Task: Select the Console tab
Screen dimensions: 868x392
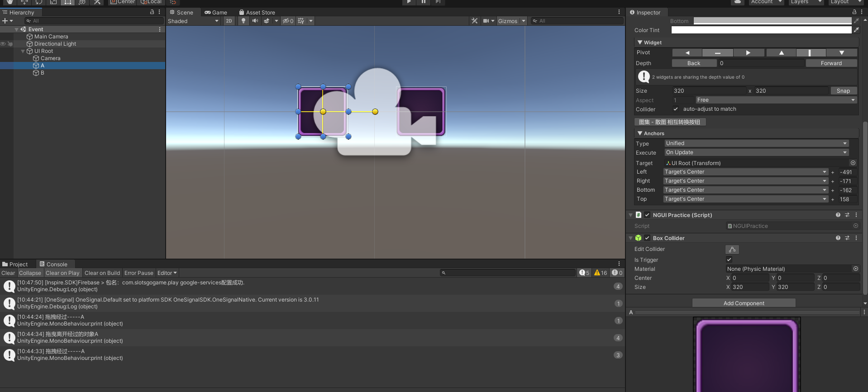Action: [x=53, y=264]
